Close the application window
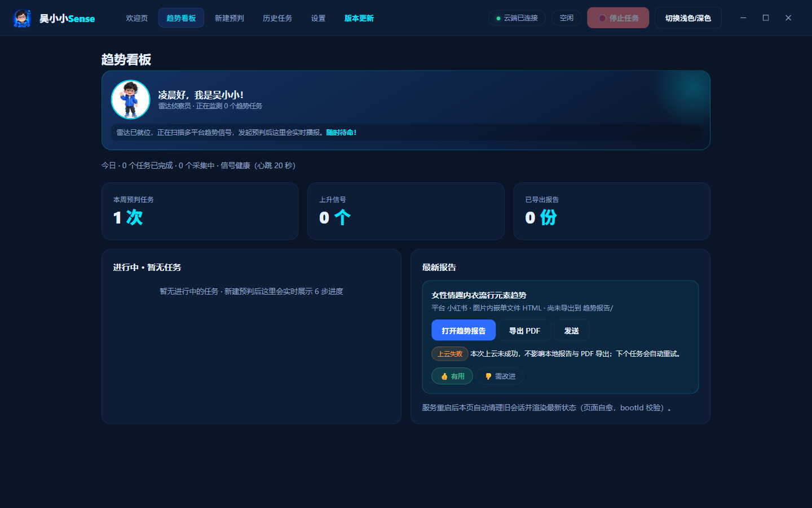The height and width of the screenshot is (508, 812). pyautogui.click(x=788, y=18)
